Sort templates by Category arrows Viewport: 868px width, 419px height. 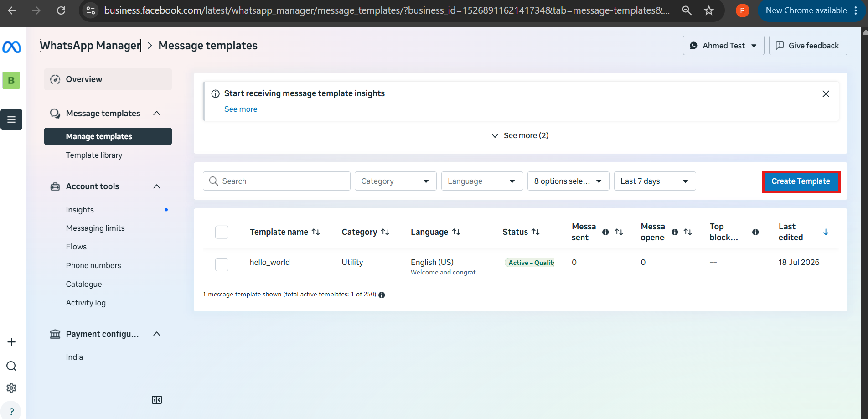click(x=385, y=232)
